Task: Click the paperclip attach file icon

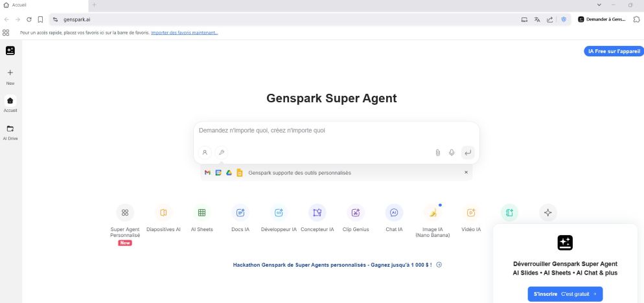Action: point(437,153)
